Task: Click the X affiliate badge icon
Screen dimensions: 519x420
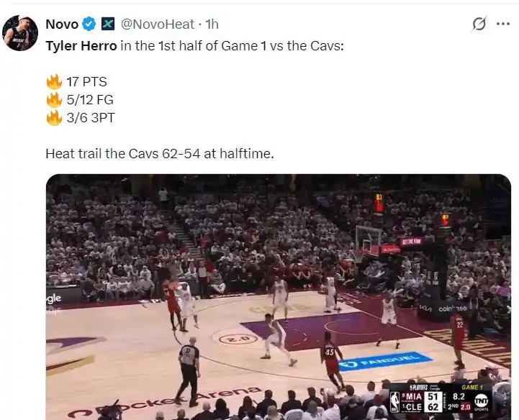Action: [108, 24]
